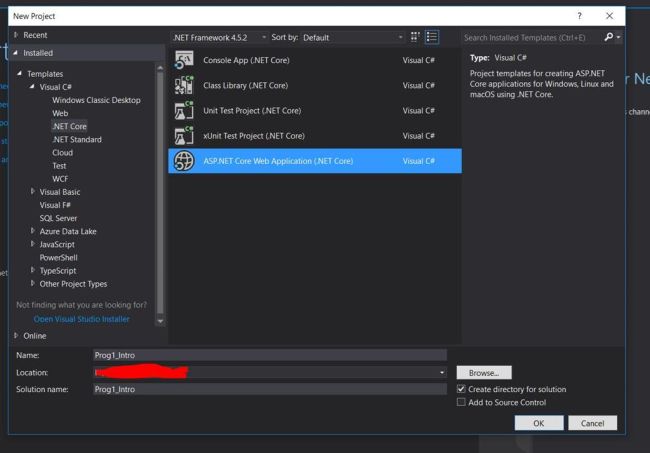Click the ASP.NET Core Web Application globe icon
The image size is (650, 453).
(184, 161)
